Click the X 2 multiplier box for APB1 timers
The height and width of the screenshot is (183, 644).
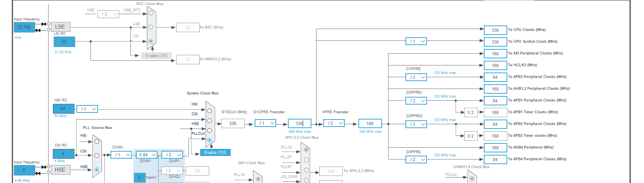(470, 112)
